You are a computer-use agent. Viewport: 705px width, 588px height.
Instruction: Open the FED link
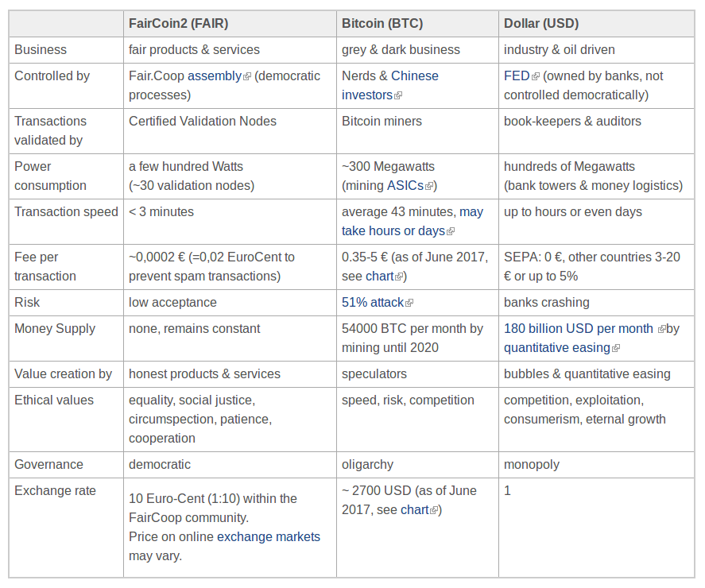click(x=517, y=76)
